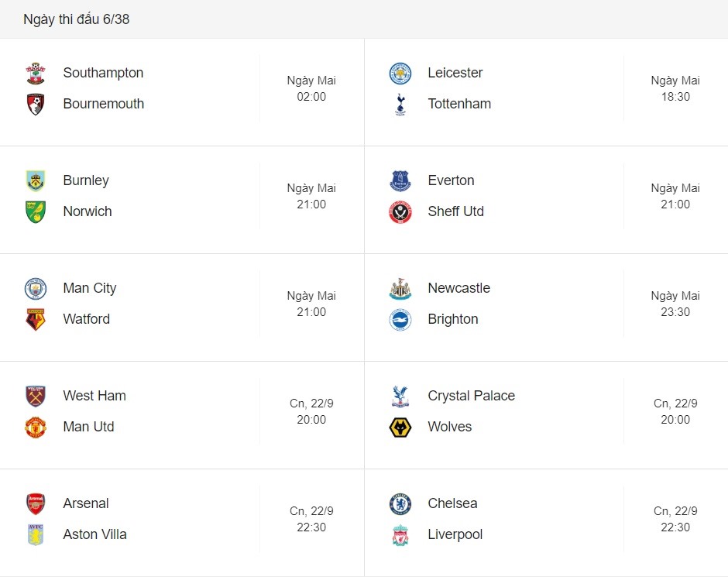The width and height of the screenshot is (728, 577).
Task: Select the Chelsea lion crest
Action: pos(400,503)
